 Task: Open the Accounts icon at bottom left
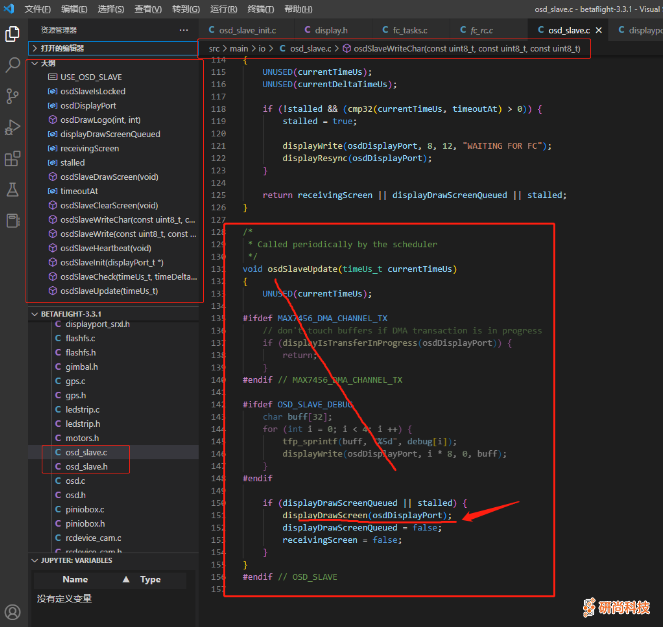13,610
